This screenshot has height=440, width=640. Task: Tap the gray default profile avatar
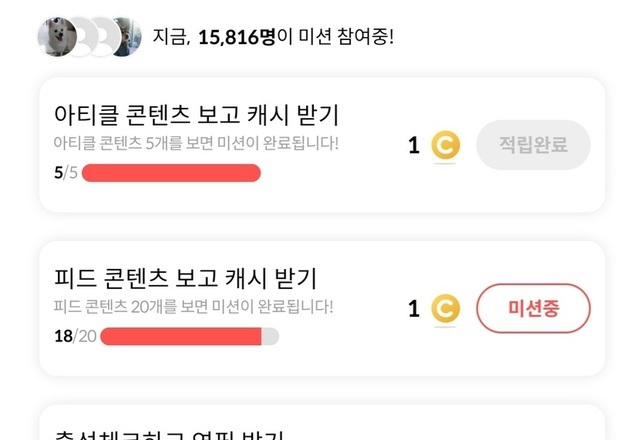pos(92,37)
